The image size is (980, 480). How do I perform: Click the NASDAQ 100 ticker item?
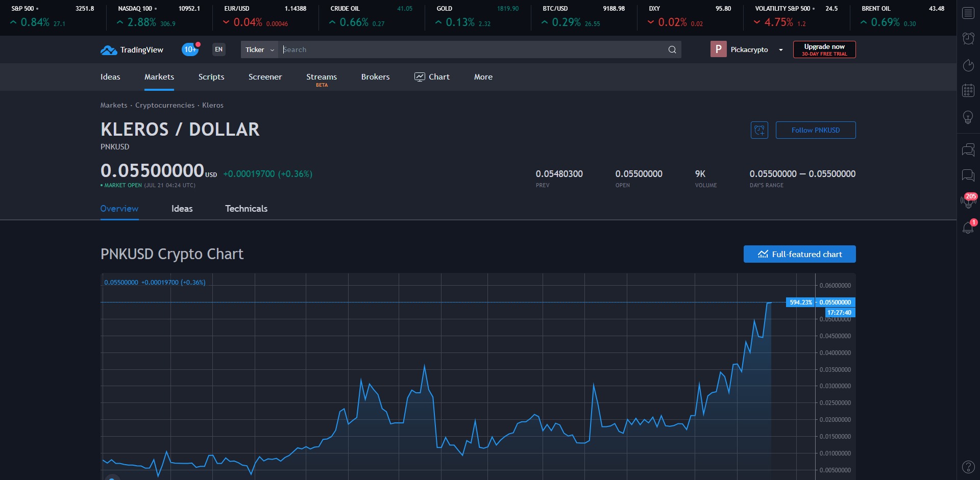point(159,16)
